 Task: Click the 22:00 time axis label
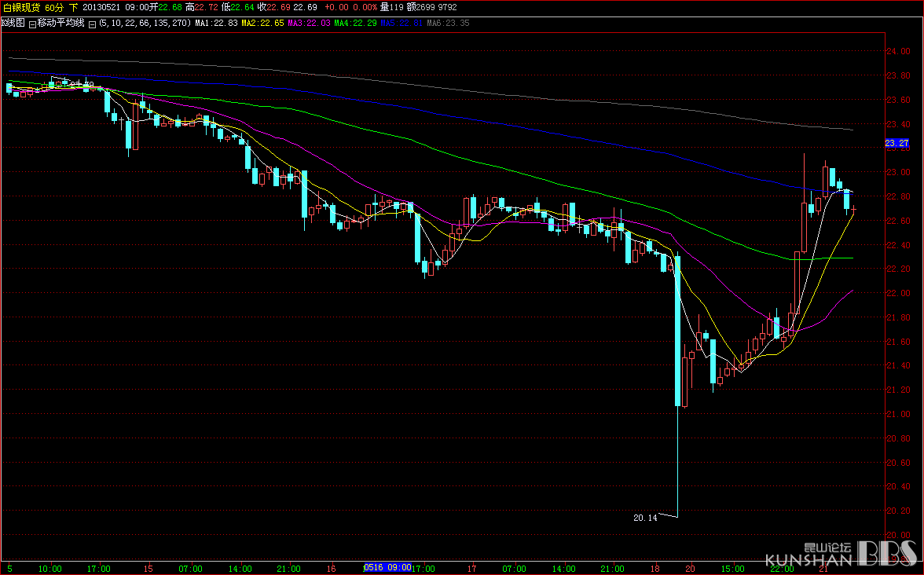(x=782, y=569)
